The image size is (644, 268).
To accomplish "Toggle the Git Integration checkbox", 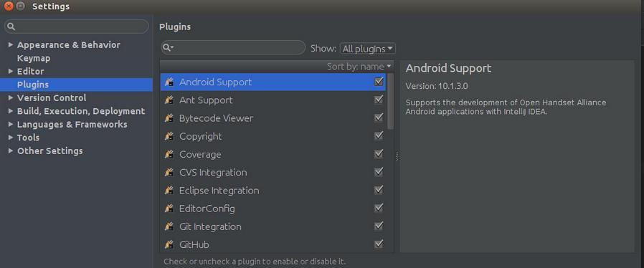I will [379, 226].
